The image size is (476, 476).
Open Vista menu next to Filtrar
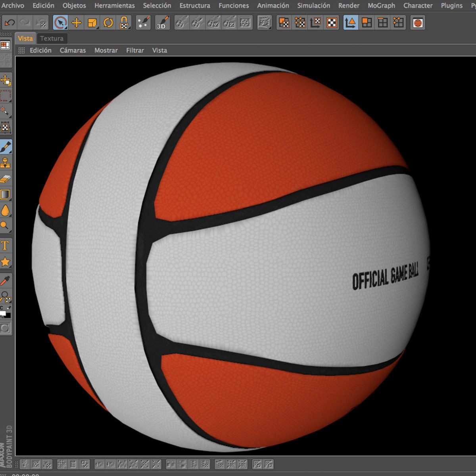pyautogui.click(x=159, y=50)
